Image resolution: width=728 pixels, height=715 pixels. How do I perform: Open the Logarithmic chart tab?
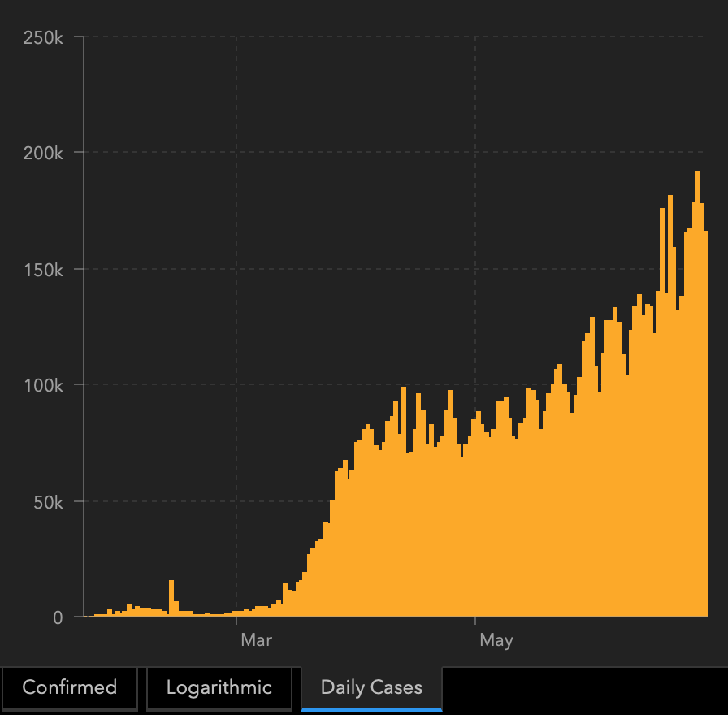pos(219,687)
